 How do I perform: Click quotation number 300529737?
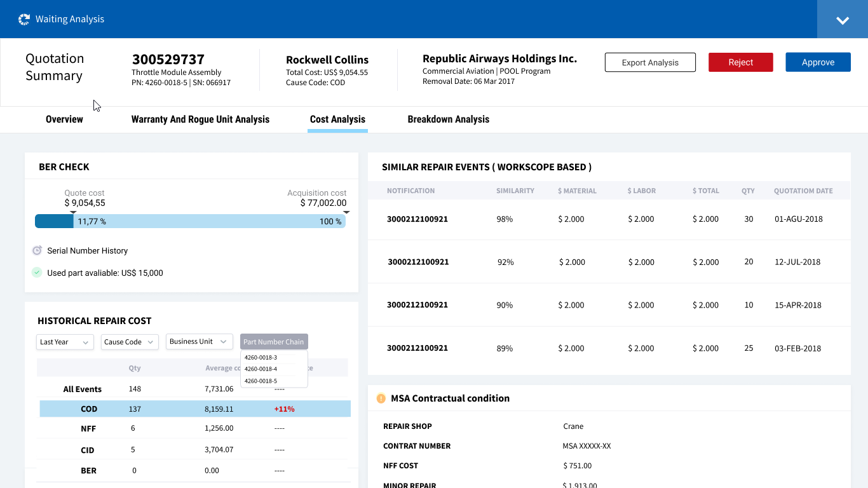(x=168, y=60)
